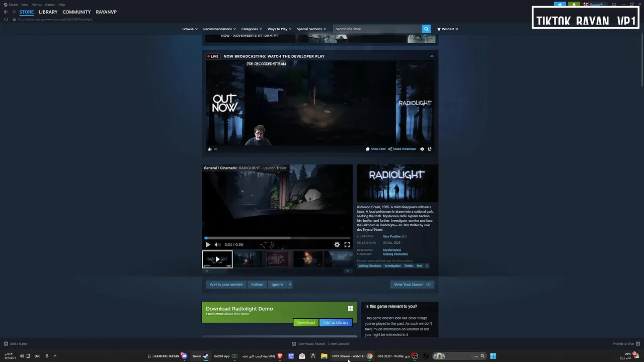
Task: Play the Radiolight launch trailer
Action: click(208, 245)
